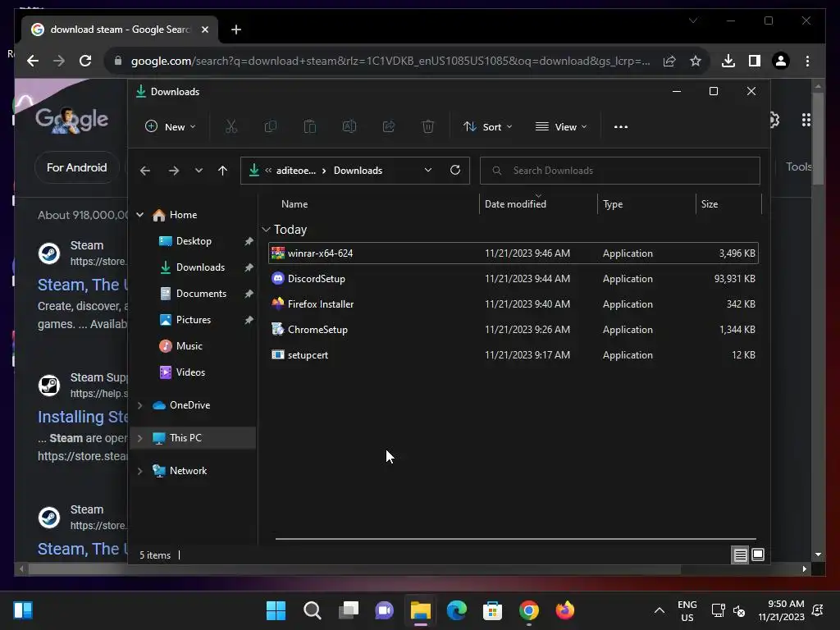
Task: Go back in File Explorer navigation
Action: coord(145,171)
